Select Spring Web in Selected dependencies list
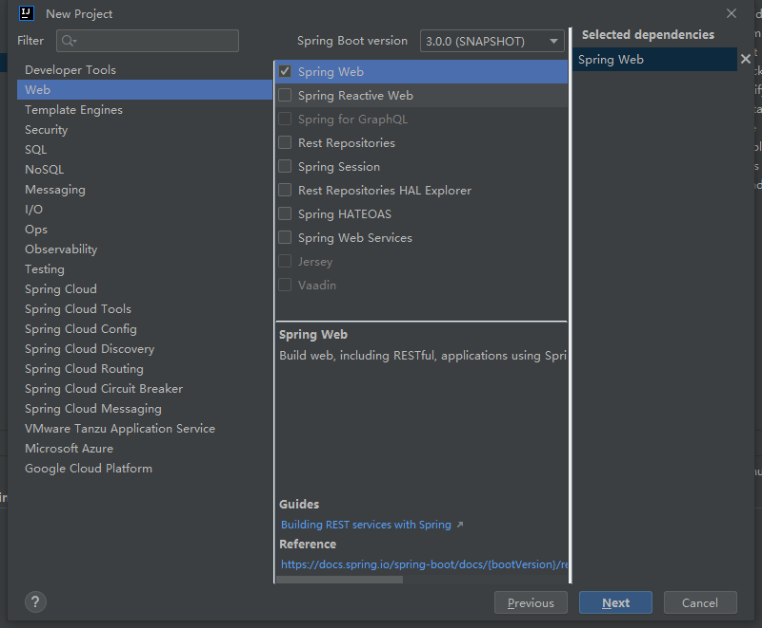Screen dimensions: 762x628 [655, 60]
